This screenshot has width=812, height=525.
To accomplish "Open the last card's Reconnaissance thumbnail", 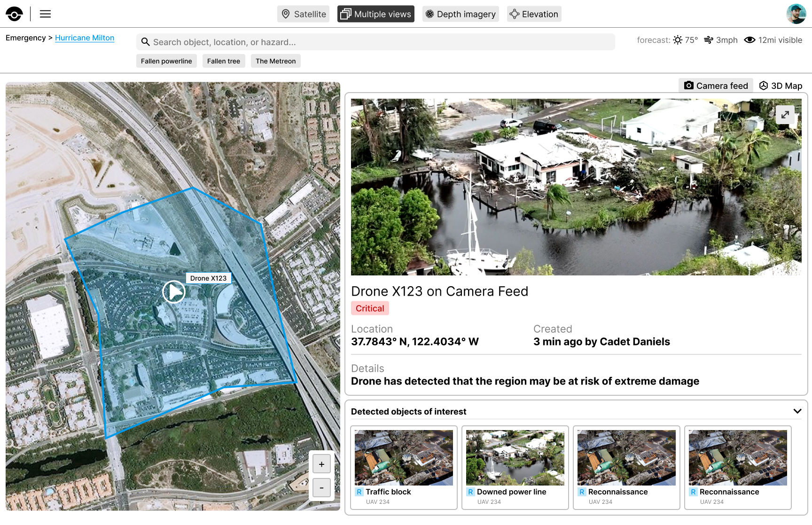I will (x=738, y=458).
